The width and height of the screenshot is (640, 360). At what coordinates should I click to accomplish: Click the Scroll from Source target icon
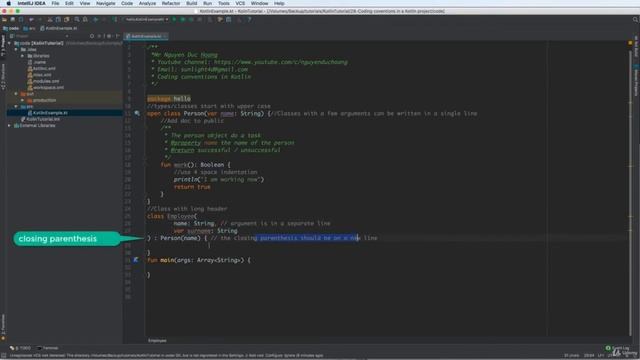[x=92, y=36]
